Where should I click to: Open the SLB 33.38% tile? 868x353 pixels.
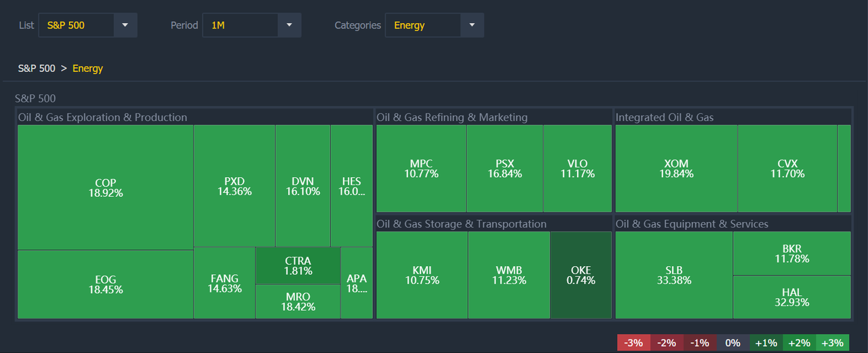673,275
